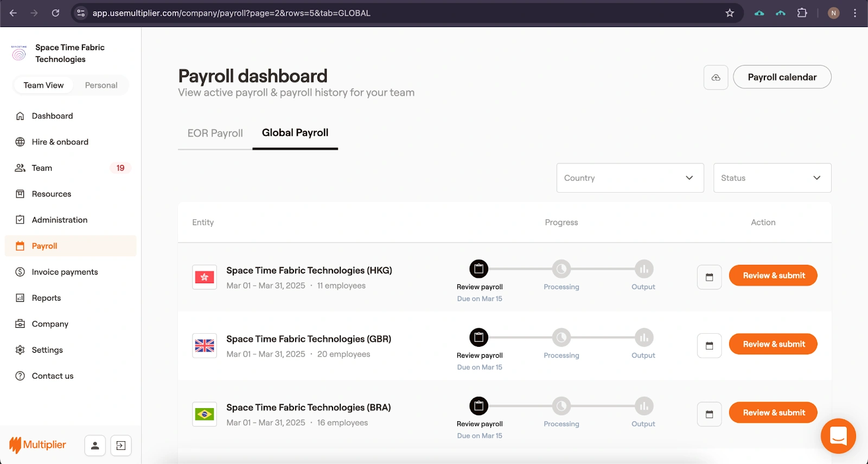Open Hire & onboard in the sidebar
Screen dimensions: 868x464
[x=71, y=142]
